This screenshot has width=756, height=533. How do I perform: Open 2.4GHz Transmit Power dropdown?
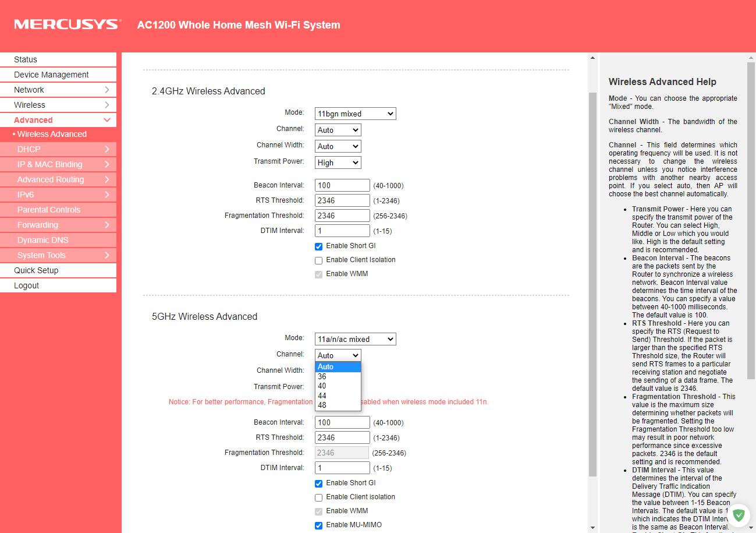[x=338, y=163]
